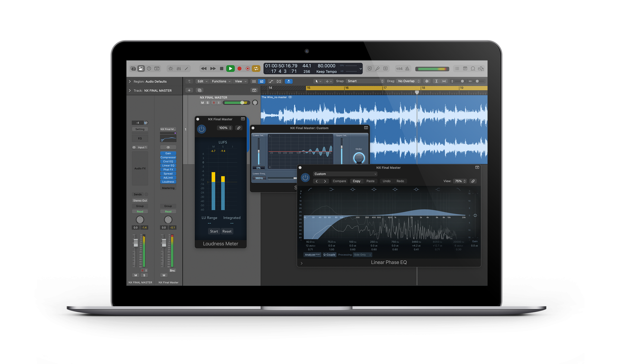Open the Editors pencil icon
This screenshot has width=618, height=364.
coord(186,68)
